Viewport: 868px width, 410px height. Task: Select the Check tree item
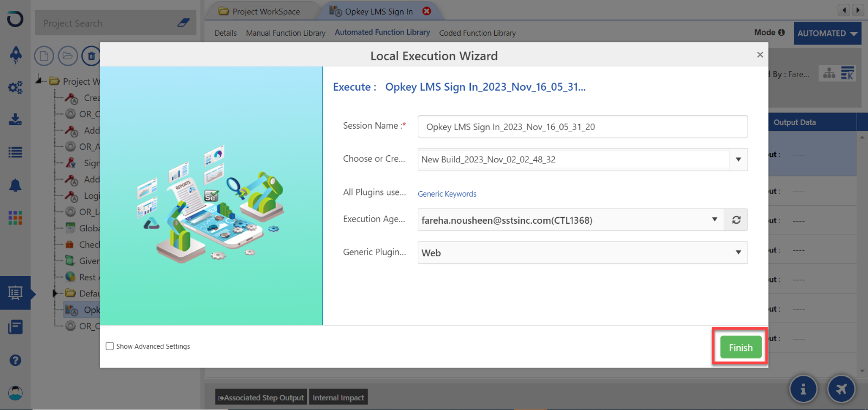click(x=82, y=244)
